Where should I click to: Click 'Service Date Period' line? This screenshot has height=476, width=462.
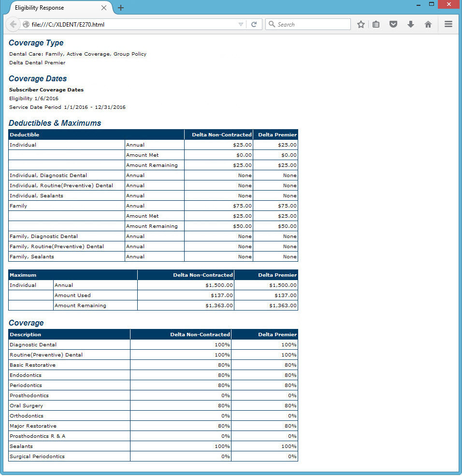[x=67, y=107]
